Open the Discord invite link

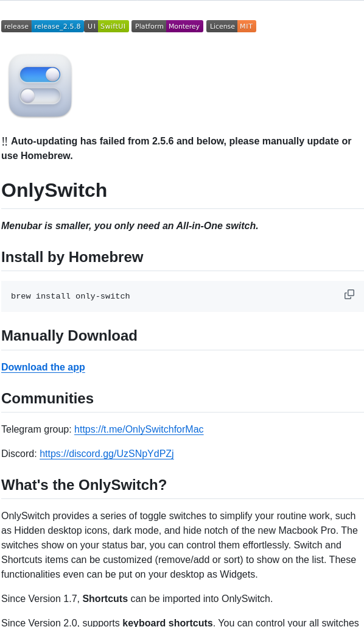point(106,453)
